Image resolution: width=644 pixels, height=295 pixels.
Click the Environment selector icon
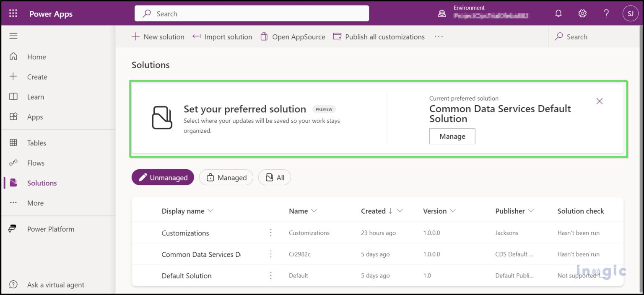(x=441, y=13)
